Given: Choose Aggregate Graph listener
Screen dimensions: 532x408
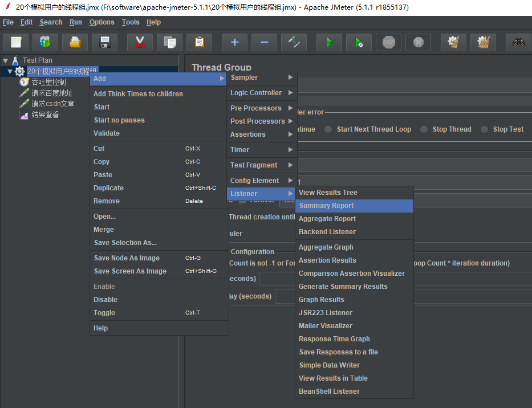Looking at the screenshot, I should 355,247.
